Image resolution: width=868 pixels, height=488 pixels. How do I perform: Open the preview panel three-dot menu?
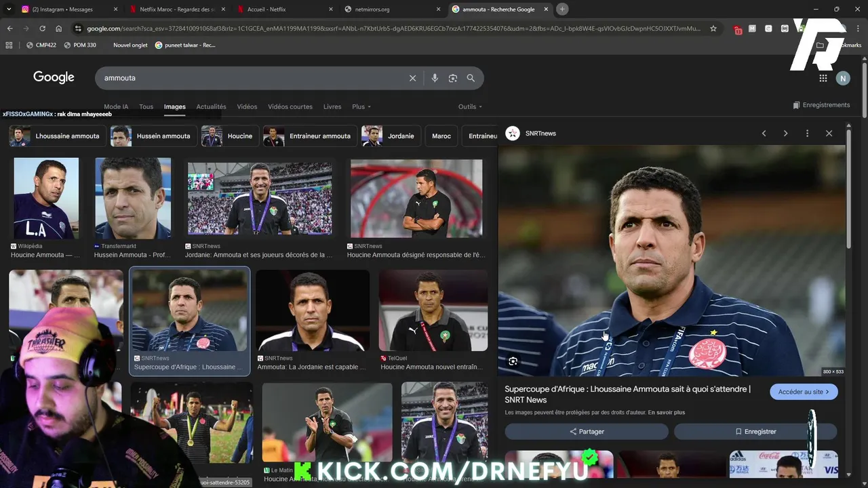(x=807, y=134)
